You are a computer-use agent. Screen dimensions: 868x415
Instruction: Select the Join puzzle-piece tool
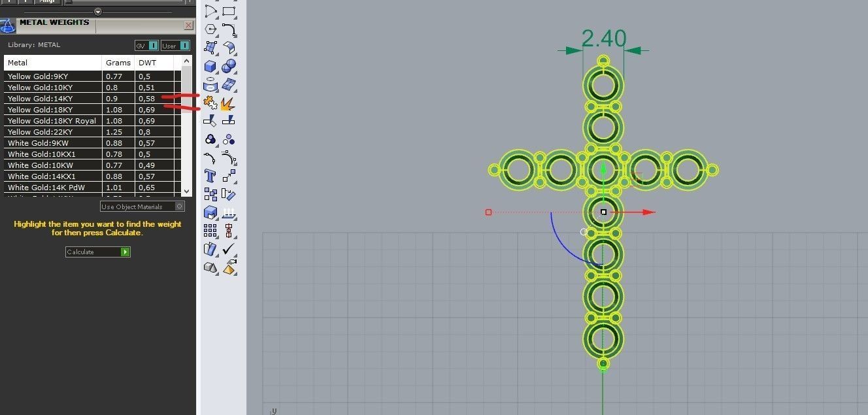point(210,103)
